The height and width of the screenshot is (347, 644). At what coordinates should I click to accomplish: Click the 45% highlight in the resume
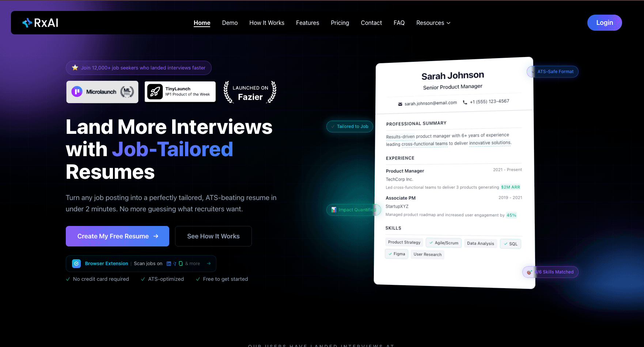pos(511,215)
